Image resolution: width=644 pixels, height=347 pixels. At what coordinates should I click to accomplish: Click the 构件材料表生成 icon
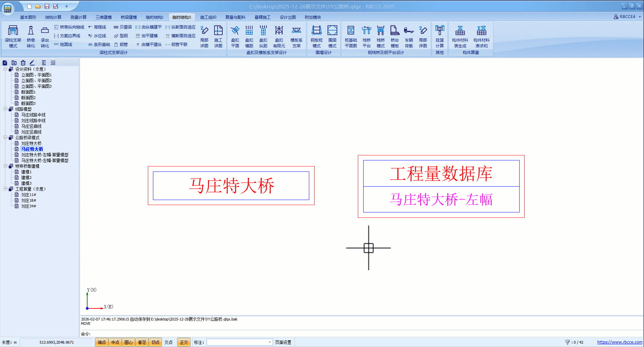[460, 36]
